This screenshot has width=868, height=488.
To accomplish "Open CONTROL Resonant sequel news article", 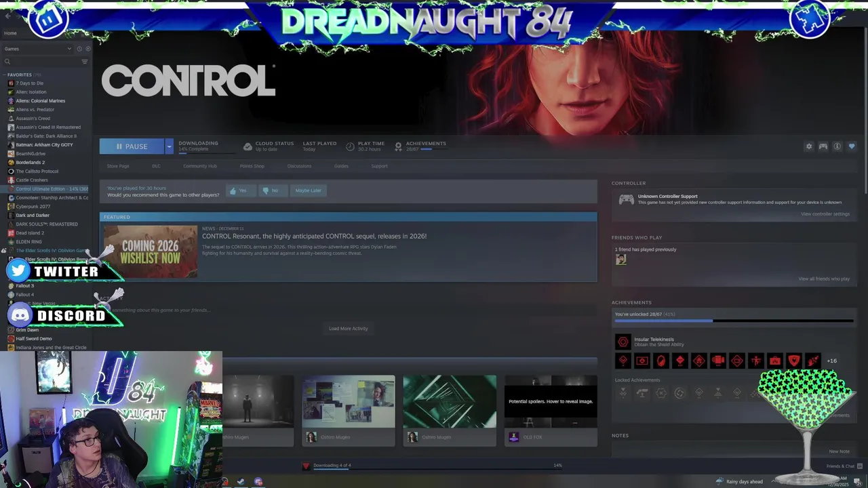I will pyautogui.click(x=314, y=236).
